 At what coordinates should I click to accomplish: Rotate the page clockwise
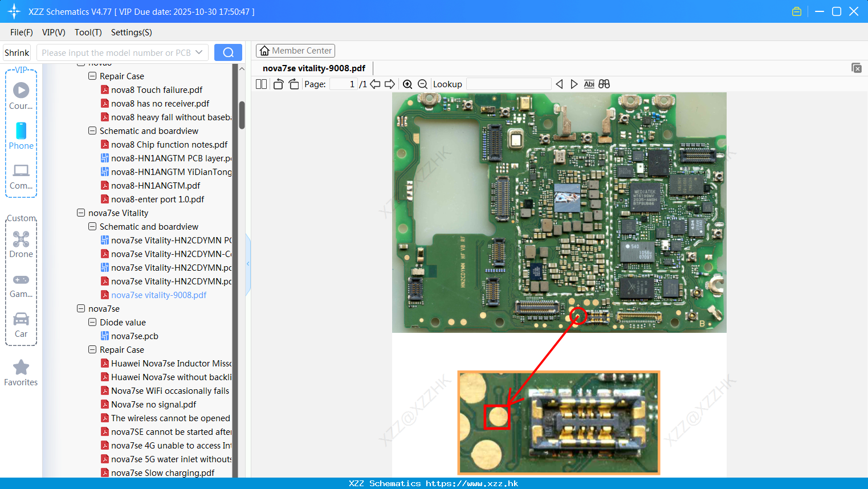294,84
